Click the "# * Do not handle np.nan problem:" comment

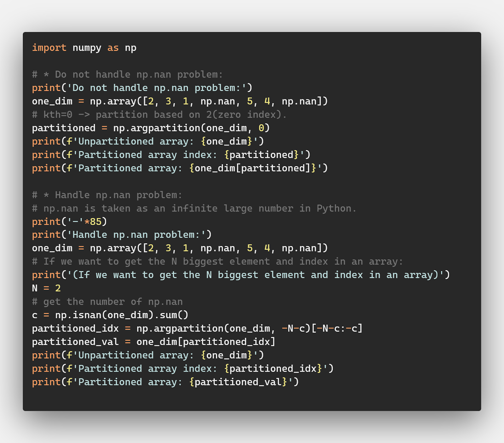pyautogui.click(x=127, y=75)
